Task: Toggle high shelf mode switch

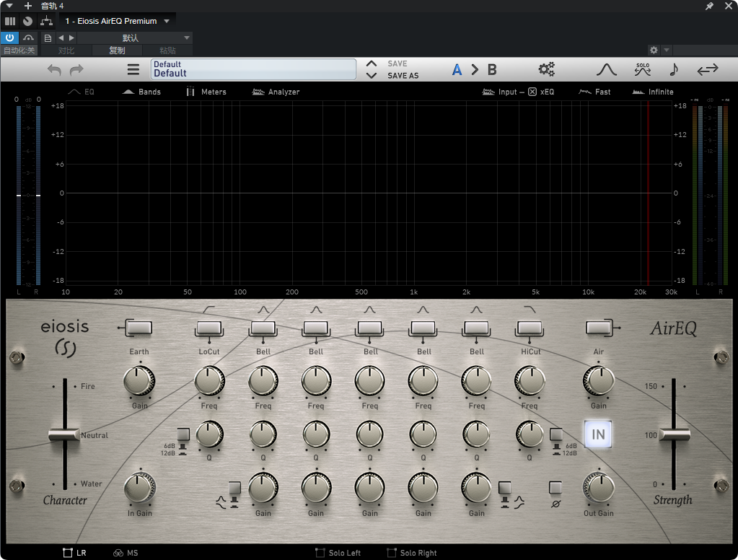Action: (504, 487)
